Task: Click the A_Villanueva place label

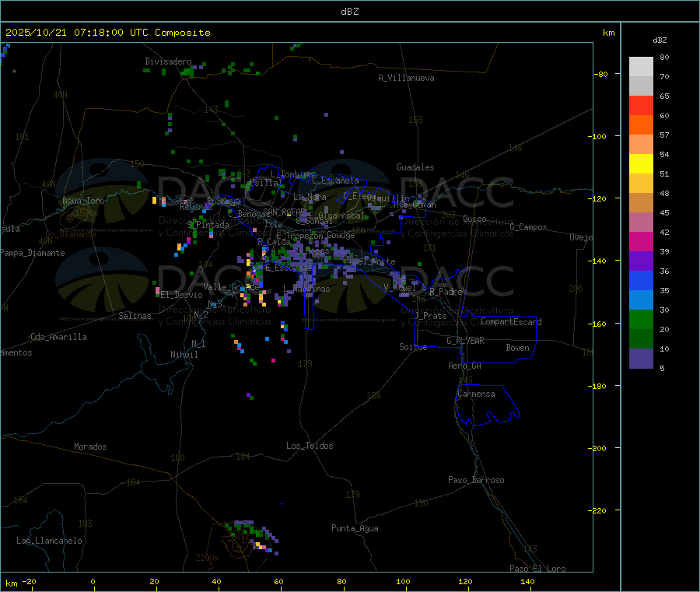Action: (406, 78)
